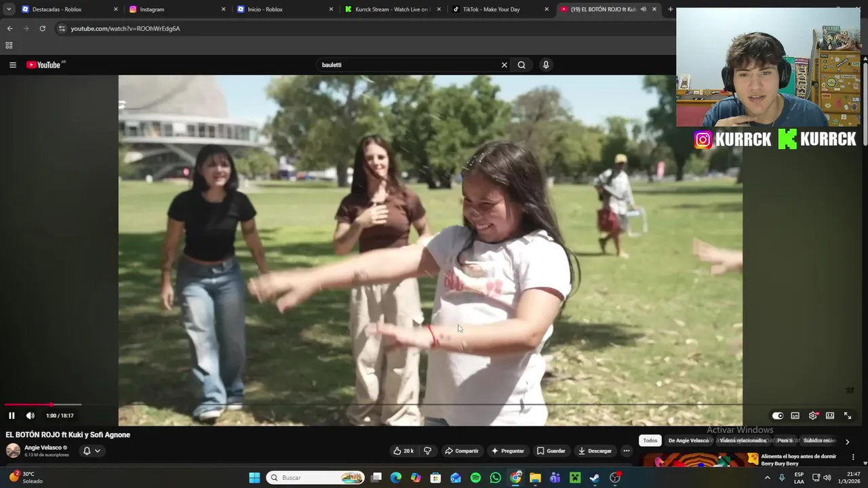868x488 pixels.
Task: Open the taskbar volume control
Action: 827,478
